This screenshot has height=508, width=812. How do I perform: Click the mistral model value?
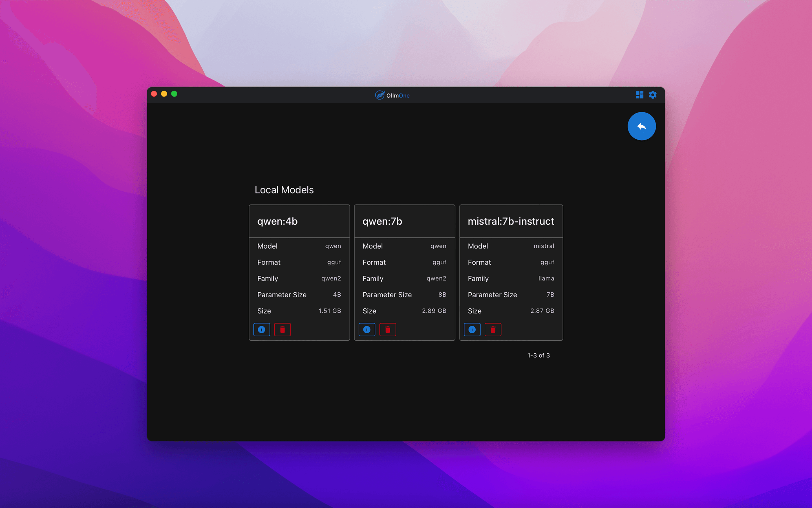click(544, 246)
